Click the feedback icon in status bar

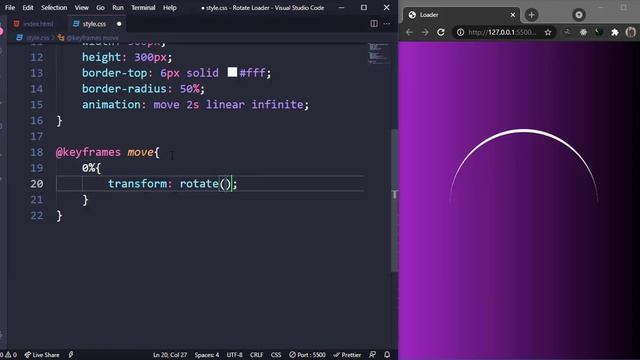pos(373,355)
